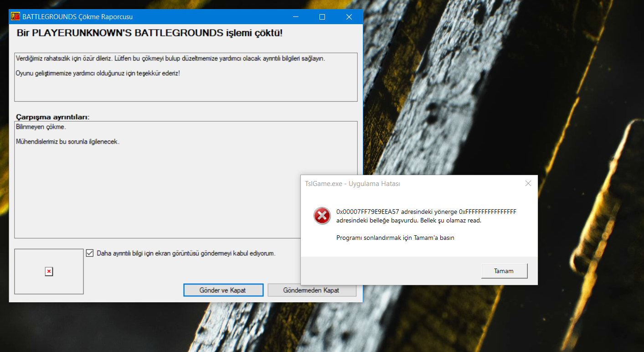Click the 'Mühendislerimiz bu sorunla ilgilenecek.' line
This screenshot has width=644, height=352.
pyautogui.click(x=67, y=142)
